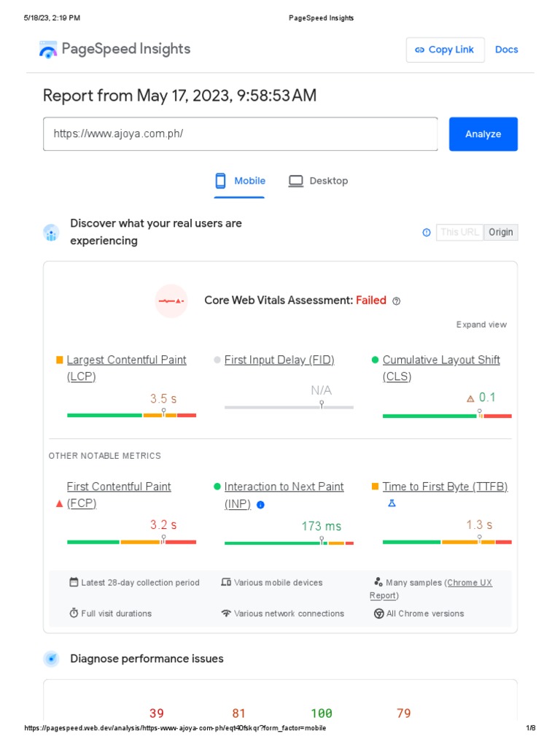
Task: Click the TTFB experimental flask icon
Action: tap(392, 503)
